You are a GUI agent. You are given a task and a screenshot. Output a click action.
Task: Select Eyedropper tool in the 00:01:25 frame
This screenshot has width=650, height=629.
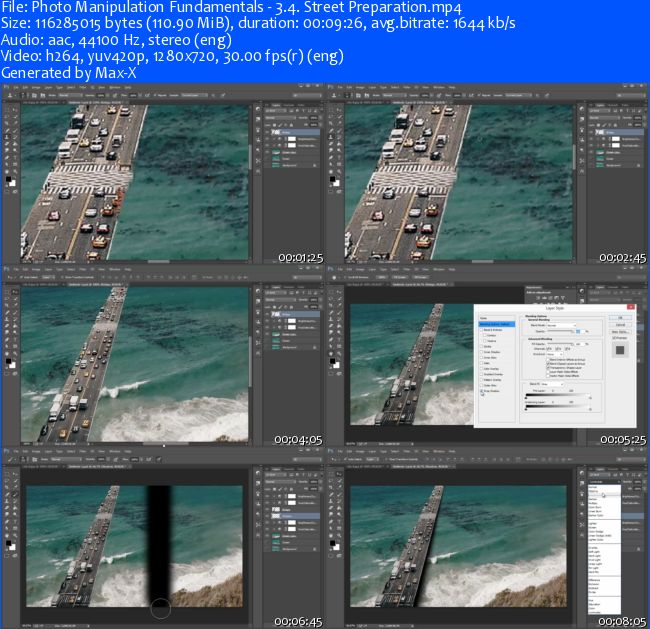click(x=15, y=123)
